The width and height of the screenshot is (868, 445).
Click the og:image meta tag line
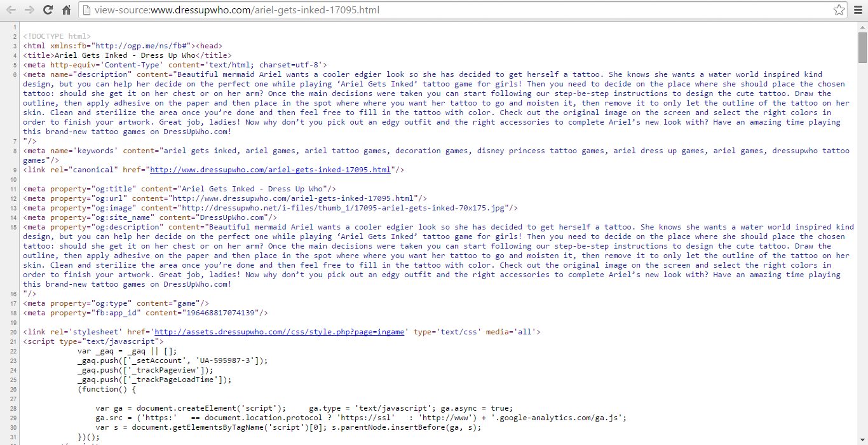click(270, 208)
